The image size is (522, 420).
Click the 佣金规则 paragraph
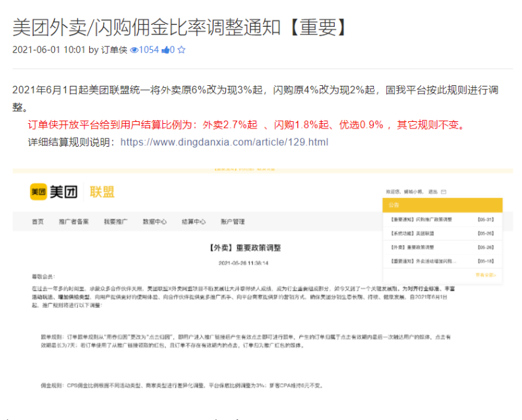pyautogui.click(x=182, y=386)
